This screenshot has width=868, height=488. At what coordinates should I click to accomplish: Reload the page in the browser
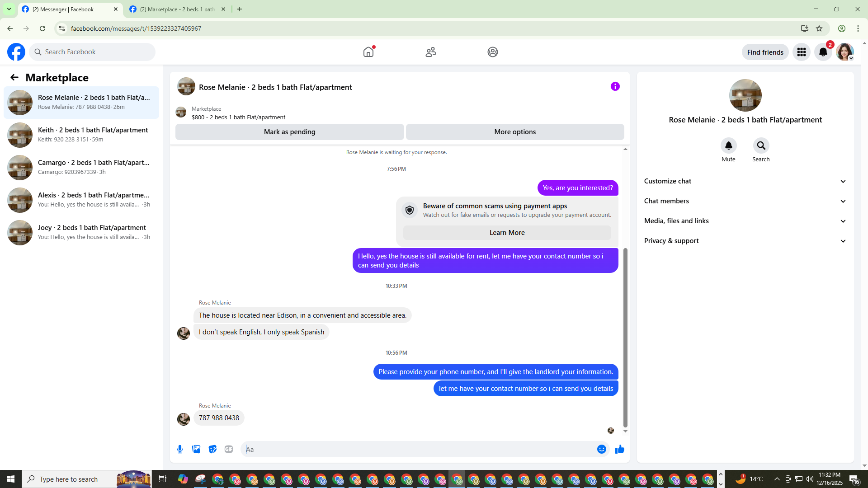[42, 28]
